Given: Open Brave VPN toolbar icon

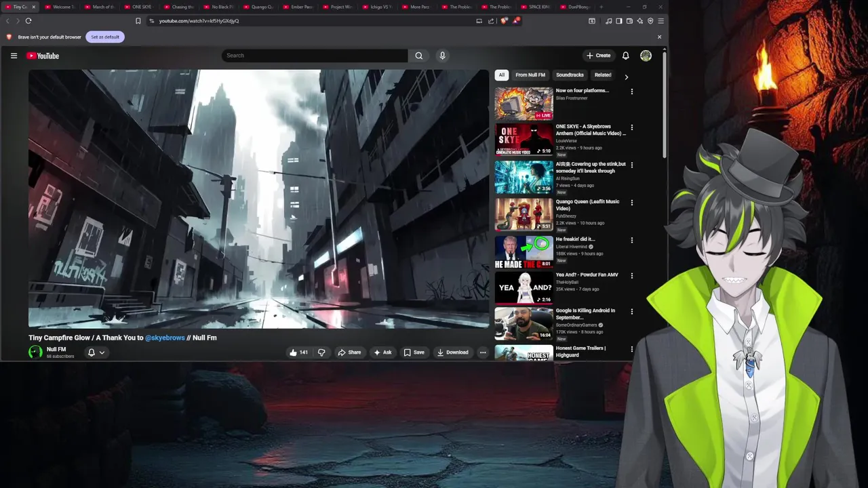Looking at the screenshot, I should [650, 21].
